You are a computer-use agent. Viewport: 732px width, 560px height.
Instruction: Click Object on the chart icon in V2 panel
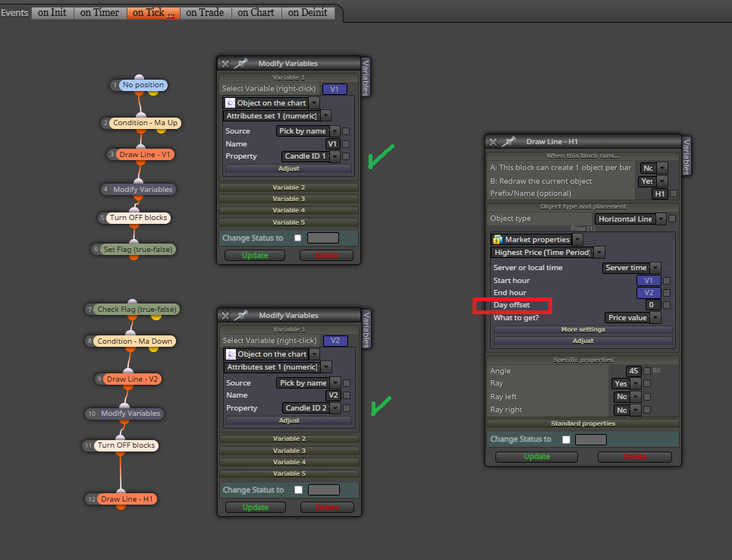pos(231,354)
